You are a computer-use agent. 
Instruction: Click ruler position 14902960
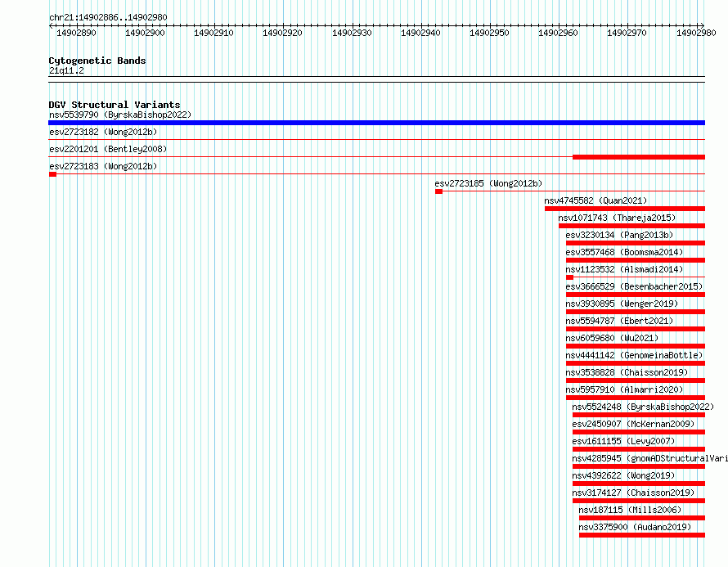click(558, 33)
